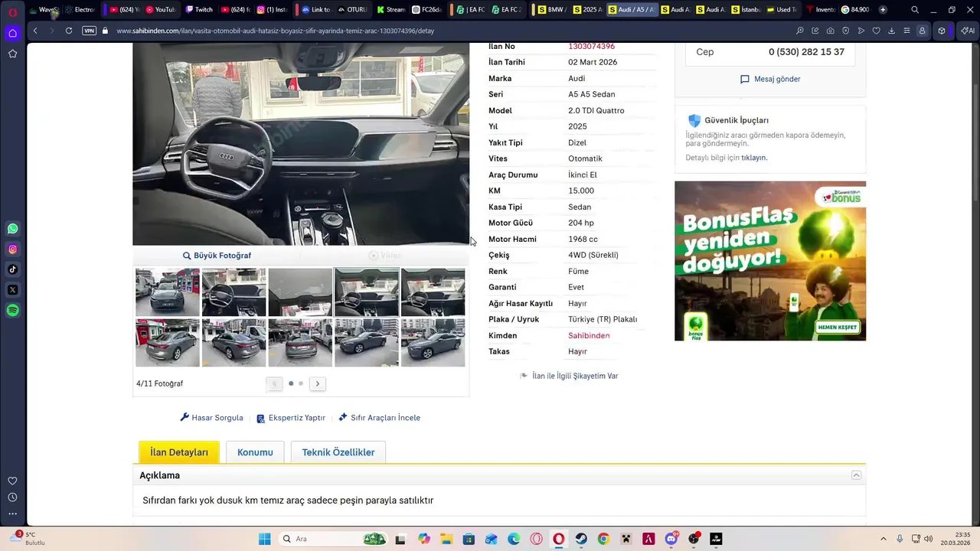Screen dimensions: 980x551
Task: Open File Explorer from the taskbar
Action: click(x=446, y=539)
